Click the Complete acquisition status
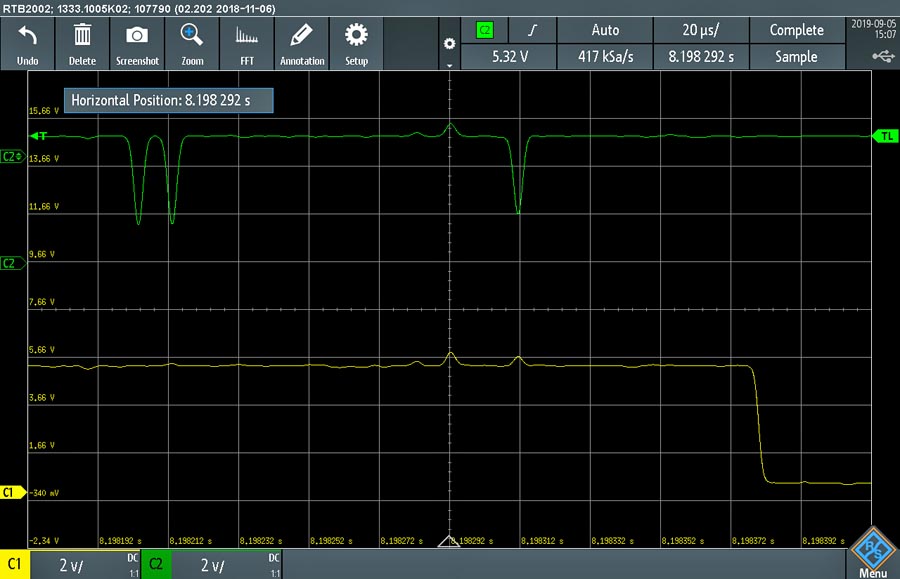This screenshot has height=579, width=900. click(797, 30)
